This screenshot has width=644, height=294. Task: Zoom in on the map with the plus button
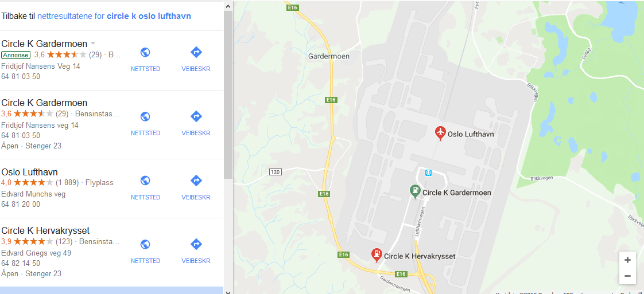click(x=627, y=260)
